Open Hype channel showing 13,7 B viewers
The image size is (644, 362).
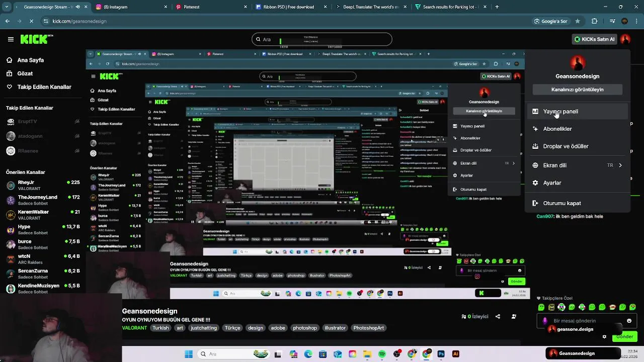click(42, 230)
